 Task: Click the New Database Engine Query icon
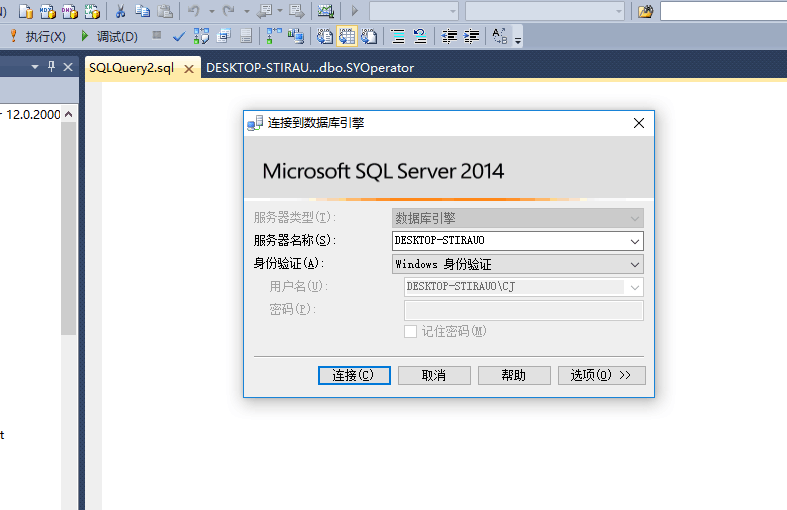(x=26, y=11)
